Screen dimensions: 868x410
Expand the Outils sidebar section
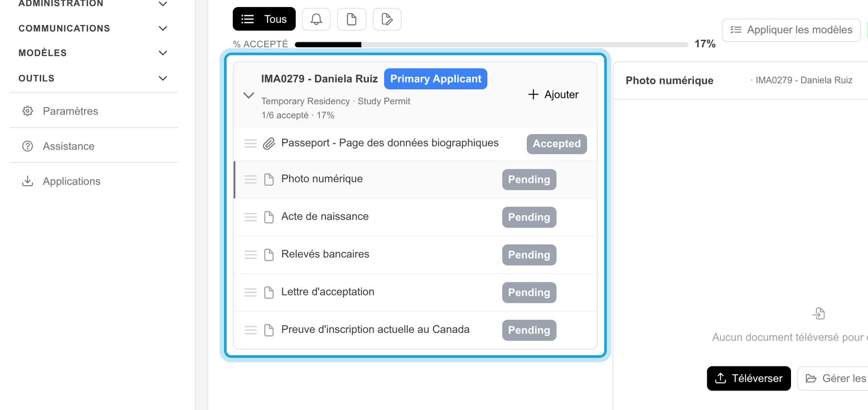click(163, 78)
